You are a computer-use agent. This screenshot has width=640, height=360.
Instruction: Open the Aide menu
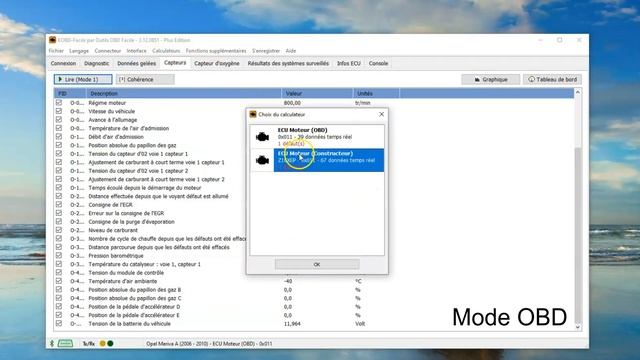[x=291, y=51]
